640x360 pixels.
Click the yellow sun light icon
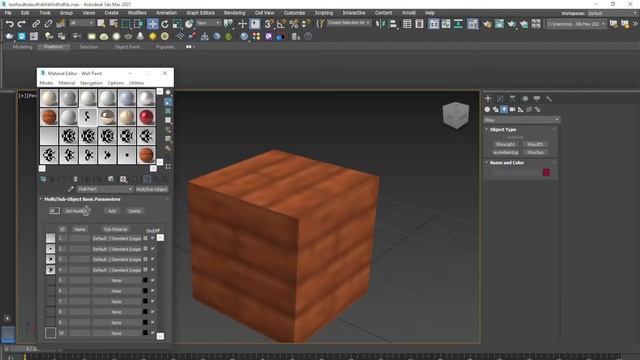click(153, 37)
